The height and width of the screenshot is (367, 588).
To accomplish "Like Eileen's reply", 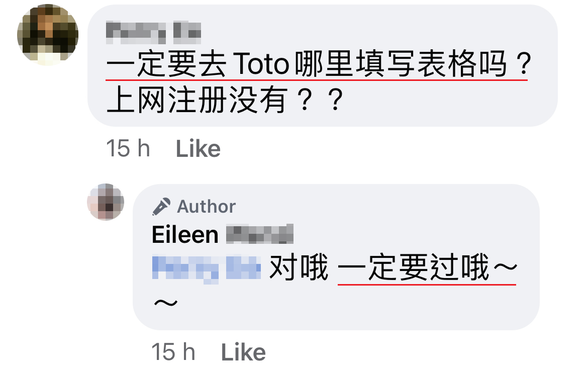I will [243, 352].
